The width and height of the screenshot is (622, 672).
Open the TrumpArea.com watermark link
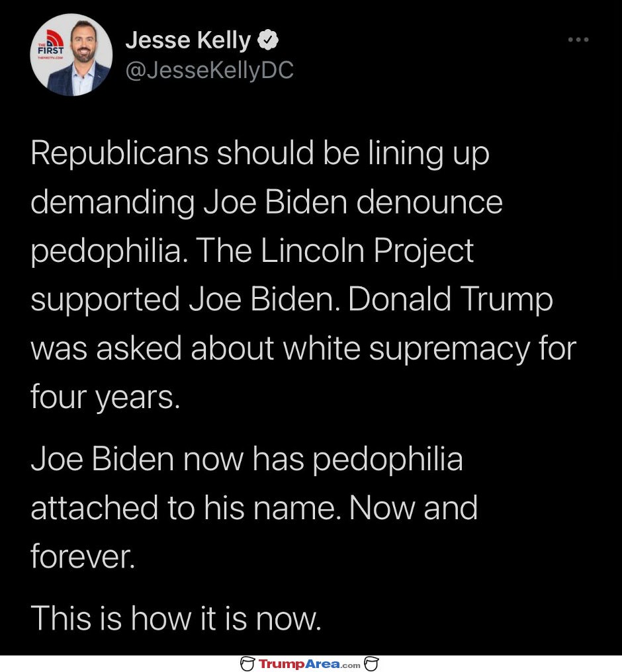[309, 664]
